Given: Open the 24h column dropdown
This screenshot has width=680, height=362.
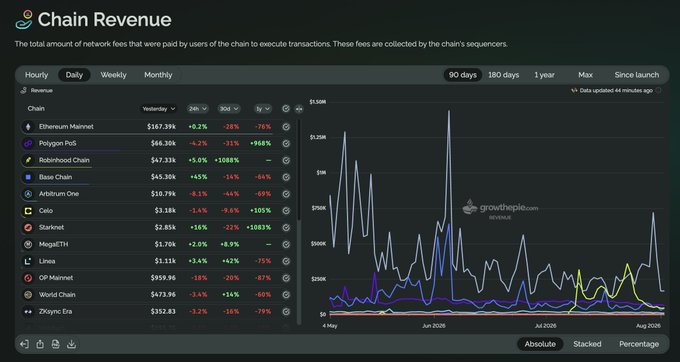Looking at the screenshot, I should 198,109.
